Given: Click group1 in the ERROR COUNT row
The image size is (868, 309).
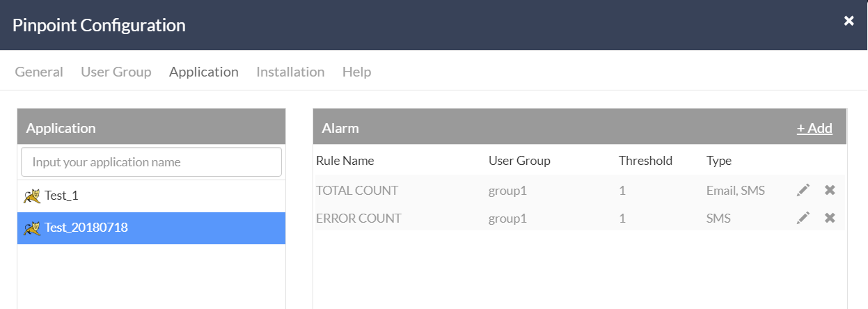Looking at the screenshot, I should (x=507, y=218).
